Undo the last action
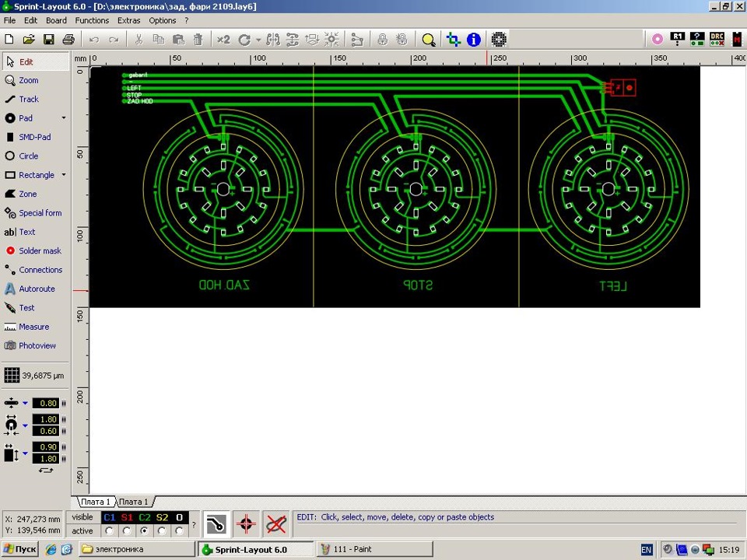 point(94,40)
